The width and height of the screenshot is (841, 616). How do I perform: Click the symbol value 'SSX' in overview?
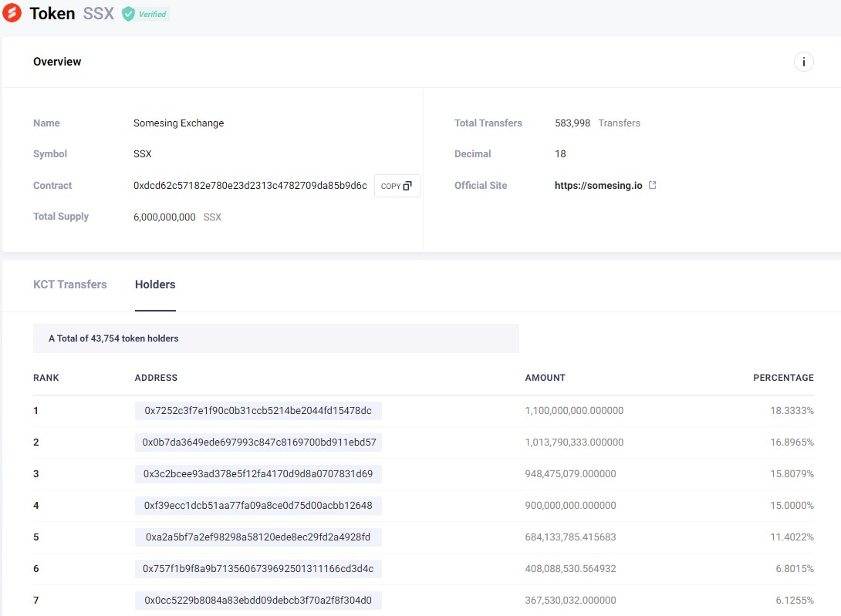coord(143,154)
